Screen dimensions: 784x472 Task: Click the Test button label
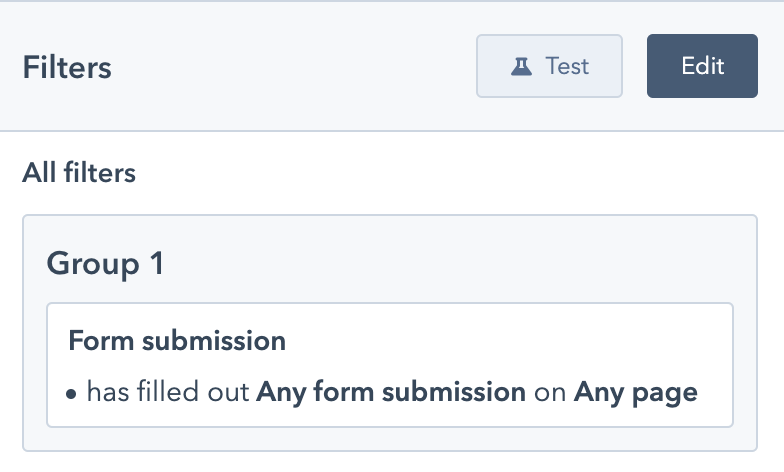click(567, 66)
